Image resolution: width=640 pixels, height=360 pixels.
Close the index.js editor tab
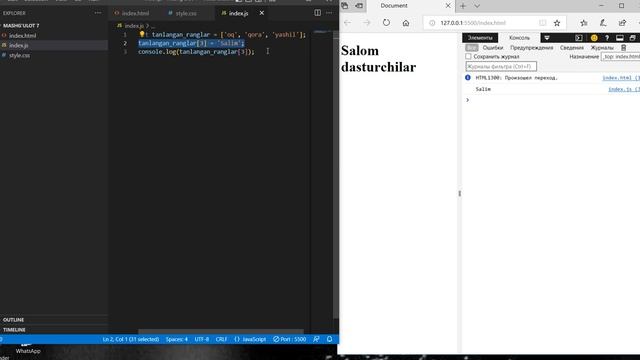262,13
